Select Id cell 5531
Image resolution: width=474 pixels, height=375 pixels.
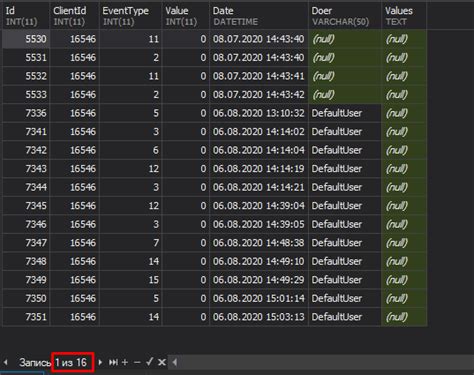(x=26, y=58)
